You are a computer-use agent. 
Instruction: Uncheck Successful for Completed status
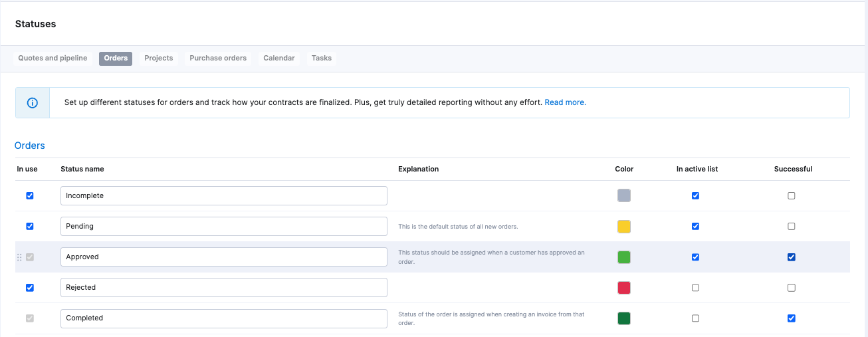click(x=791, y=318)
